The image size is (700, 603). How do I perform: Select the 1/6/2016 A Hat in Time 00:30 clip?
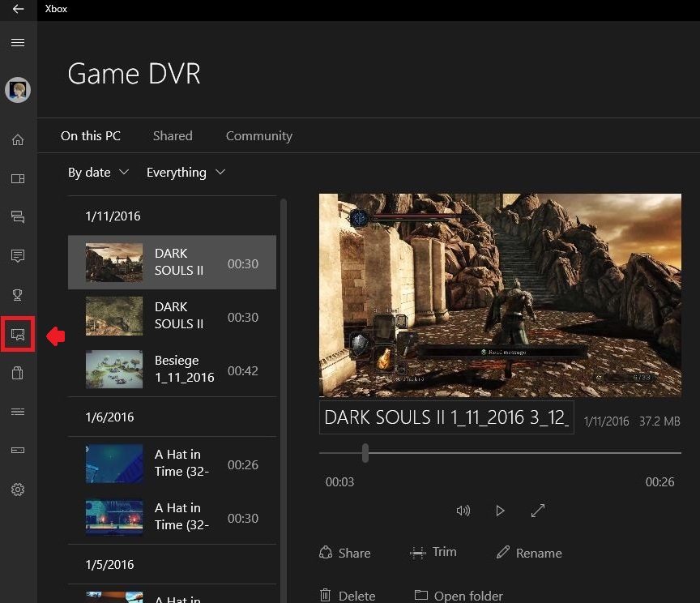point(172,517)
